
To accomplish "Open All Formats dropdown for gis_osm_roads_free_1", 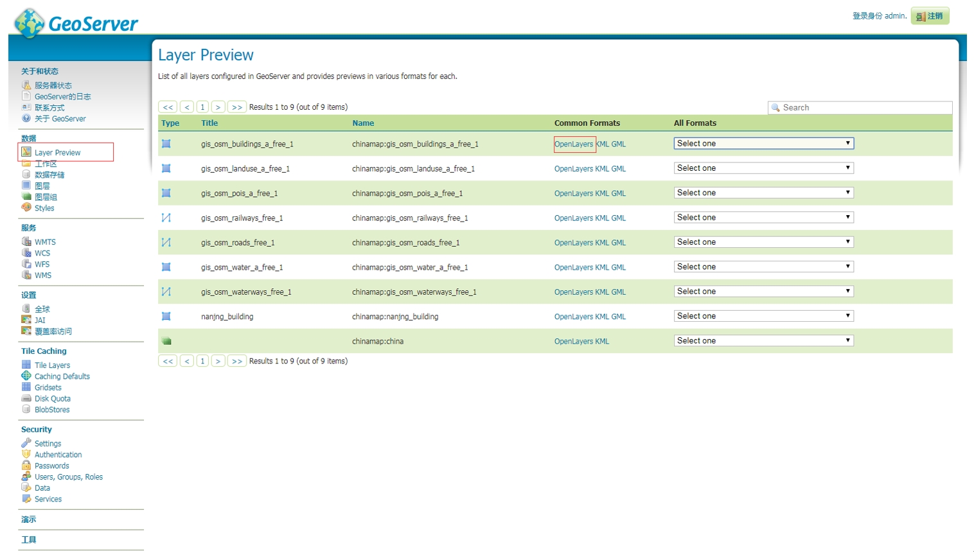I will tap(763, 242).
